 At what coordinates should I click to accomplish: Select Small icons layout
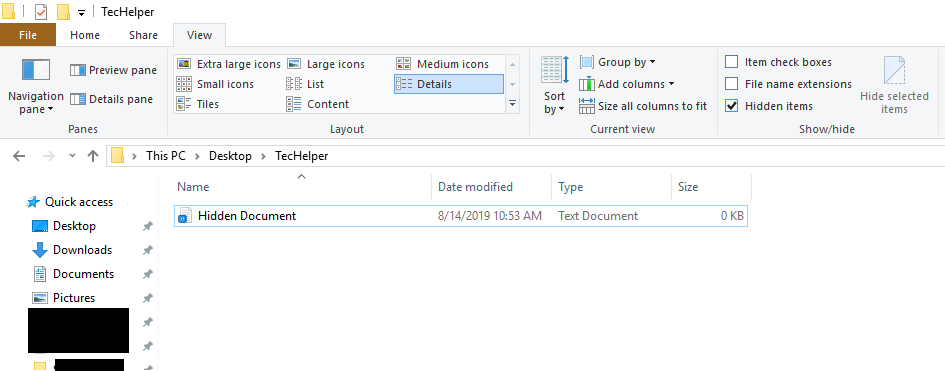(215, 84)
